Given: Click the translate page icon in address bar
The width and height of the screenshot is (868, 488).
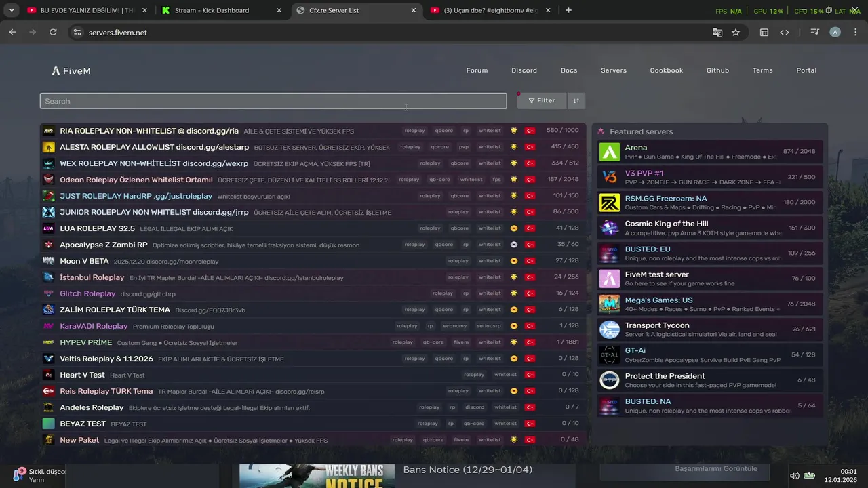Looking at the screenshot, I should pyautogui.click(x=717, y=32).
